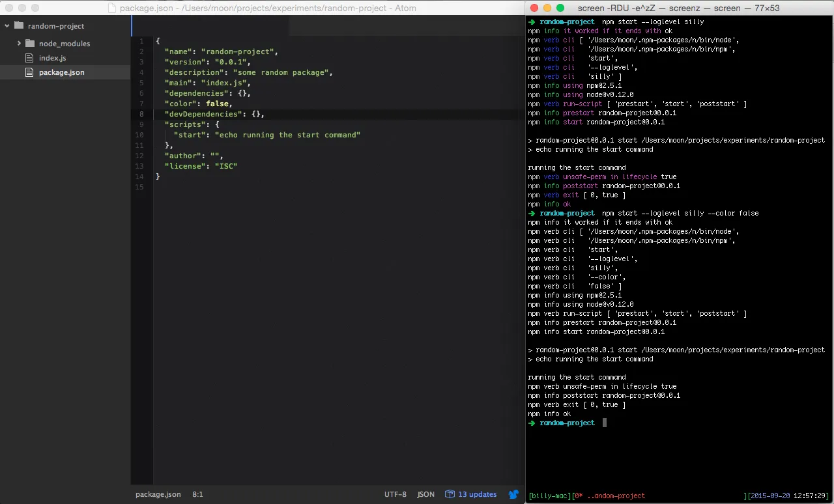Click the 8:1 cursor position indicator
Viewport: 834px width, 504px height.
coord(197,494)
